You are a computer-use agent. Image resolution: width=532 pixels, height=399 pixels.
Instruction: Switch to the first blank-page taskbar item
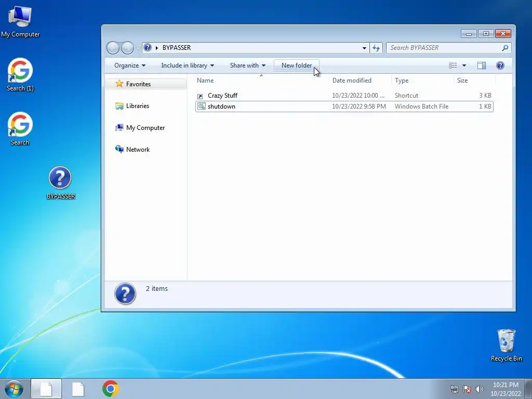(46, 389)
